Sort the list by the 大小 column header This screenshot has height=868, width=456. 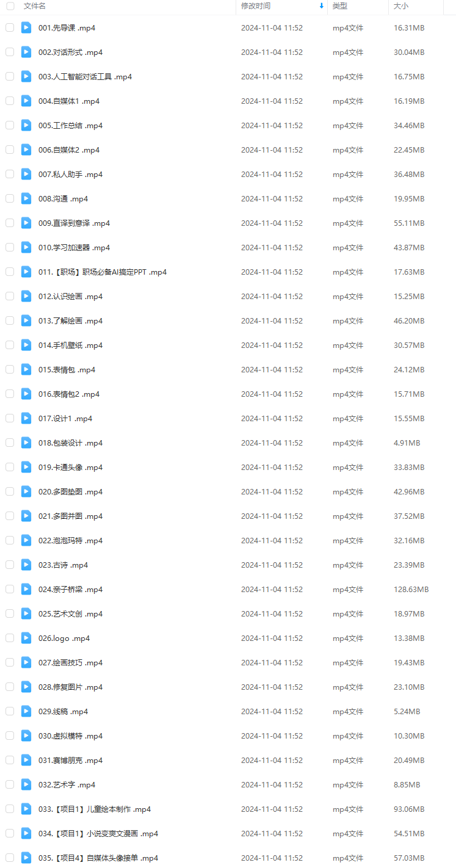point(401,6)
